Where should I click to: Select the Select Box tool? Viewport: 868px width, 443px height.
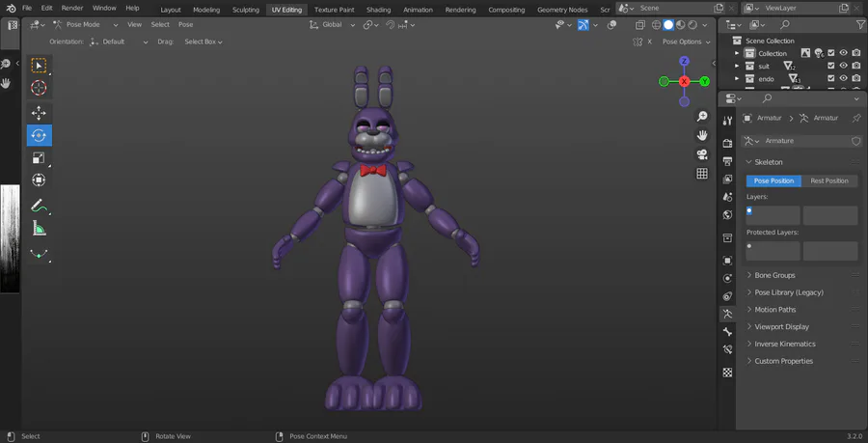39,66
